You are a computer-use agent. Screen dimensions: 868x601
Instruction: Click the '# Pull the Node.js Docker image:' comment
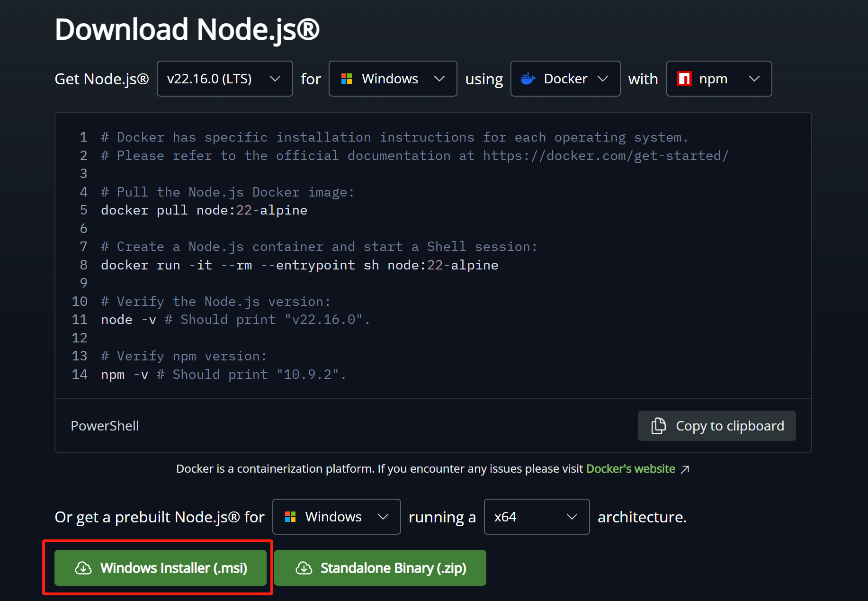tap(227, 192)
